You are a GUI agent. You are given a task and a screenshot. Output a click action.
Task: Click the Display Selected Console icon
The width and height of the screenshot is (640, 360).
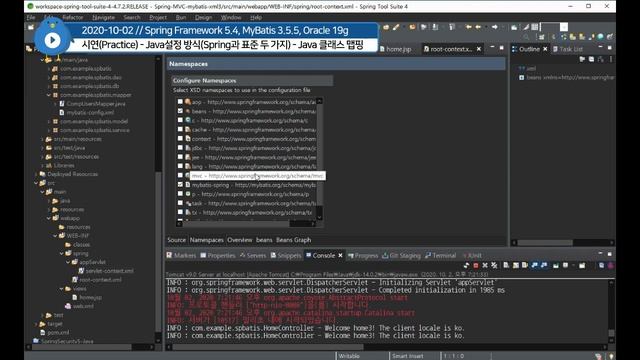(x=565, y=265)
